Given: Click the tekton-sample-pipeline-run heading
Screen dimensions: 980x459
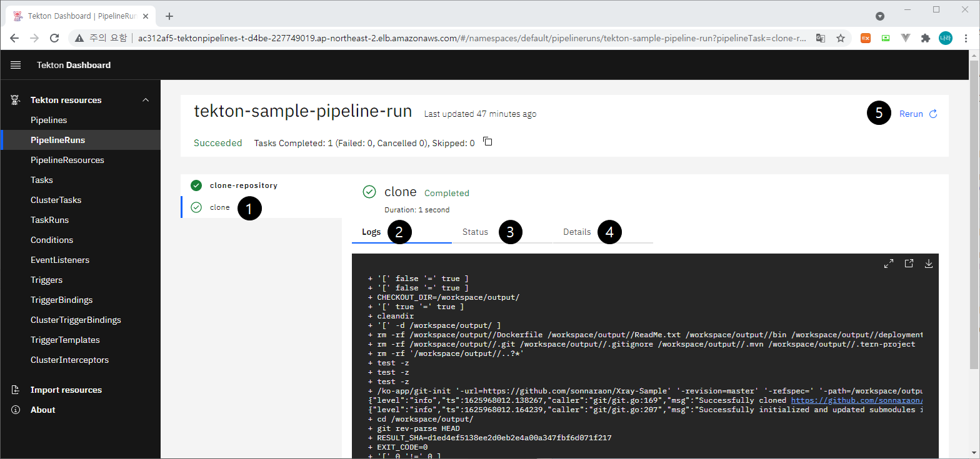Looking at the screenshot, I should 303,112.
